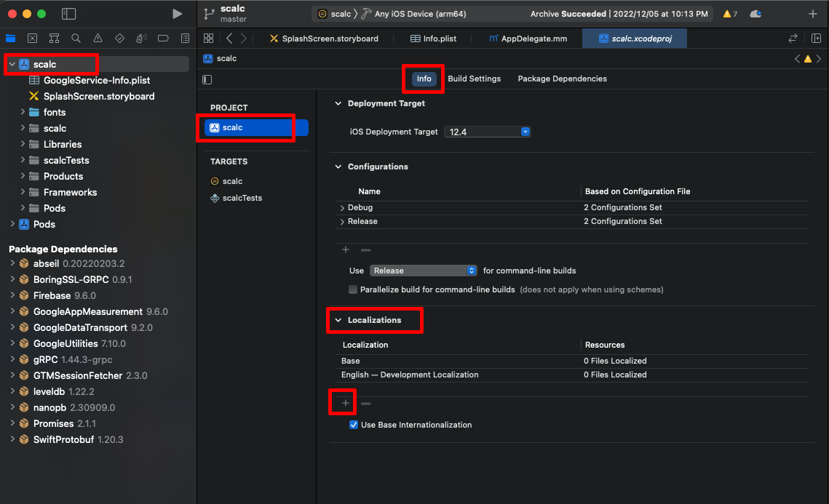Switch to AppDelegate.mm tab
The image size is (829, 504).
[528, 38]
